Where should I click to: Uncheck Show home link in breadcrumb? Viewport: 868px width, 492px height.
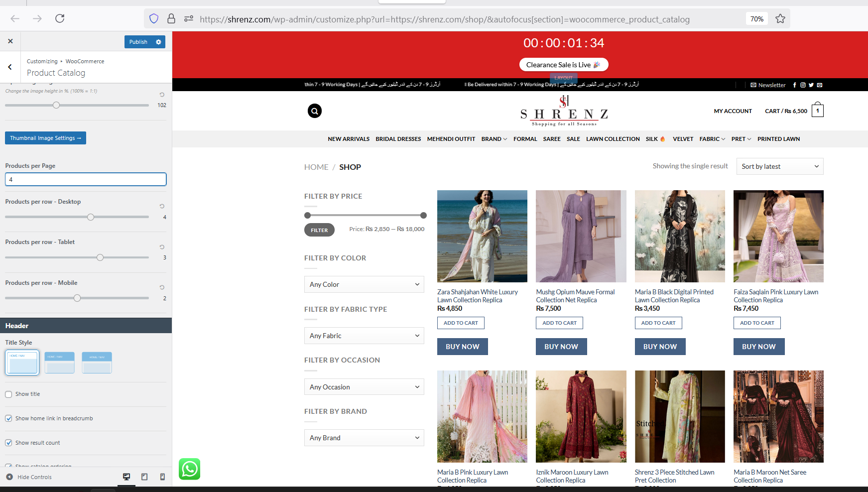8,419
